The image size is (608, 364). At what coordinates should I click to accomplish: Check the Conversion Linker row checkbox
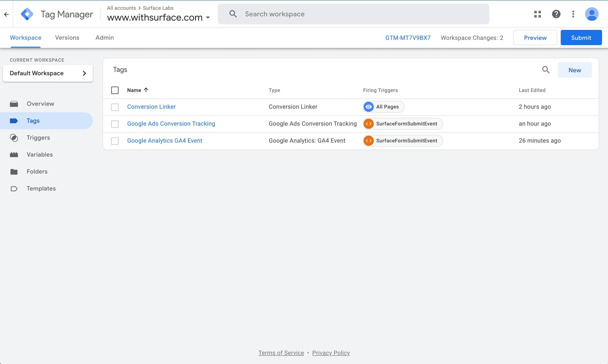[115, 107]
